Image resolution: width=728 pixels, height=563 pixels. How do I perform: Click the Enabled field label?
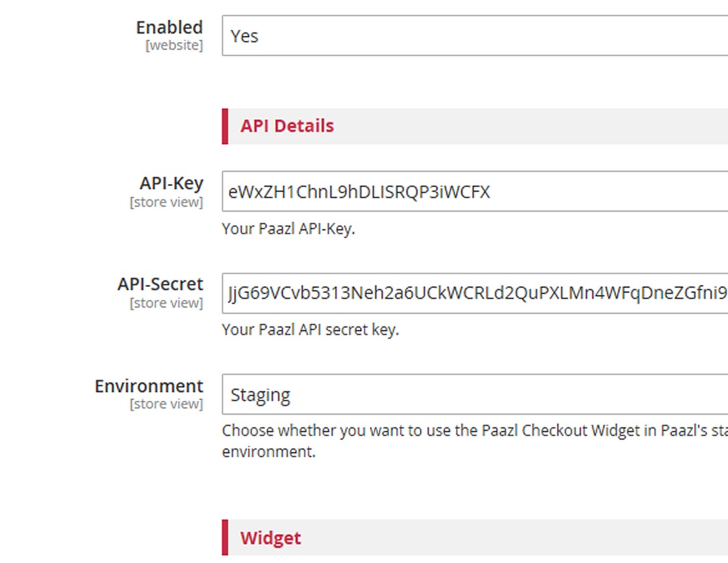click(170, 28)
